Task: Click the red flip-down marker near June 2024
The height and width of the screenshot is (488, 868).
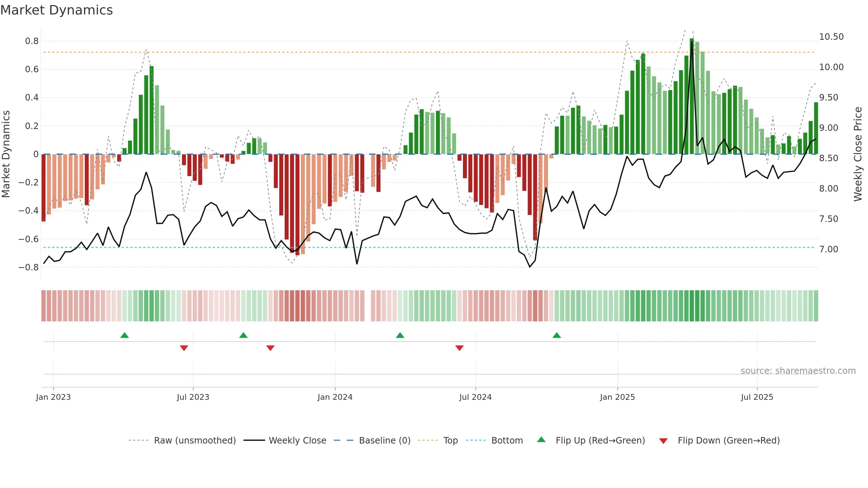Action: click(460, 348)
